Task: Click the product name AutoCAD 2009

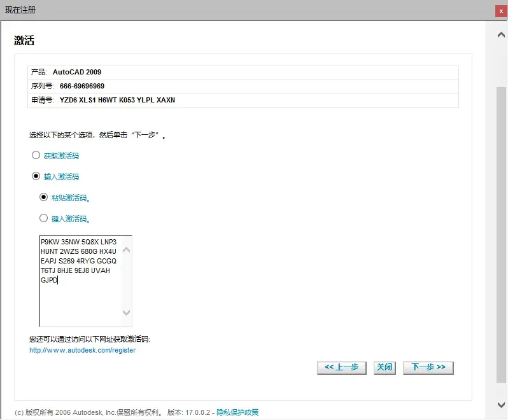Action: [x=77, y=72]
